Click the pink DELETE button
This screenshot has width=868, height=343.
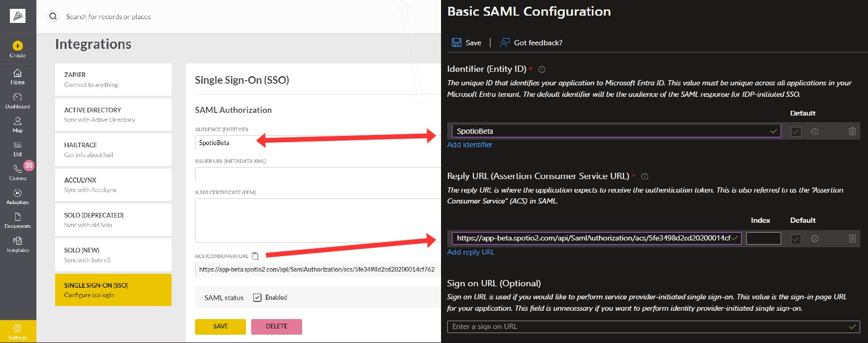coord(277,326)
